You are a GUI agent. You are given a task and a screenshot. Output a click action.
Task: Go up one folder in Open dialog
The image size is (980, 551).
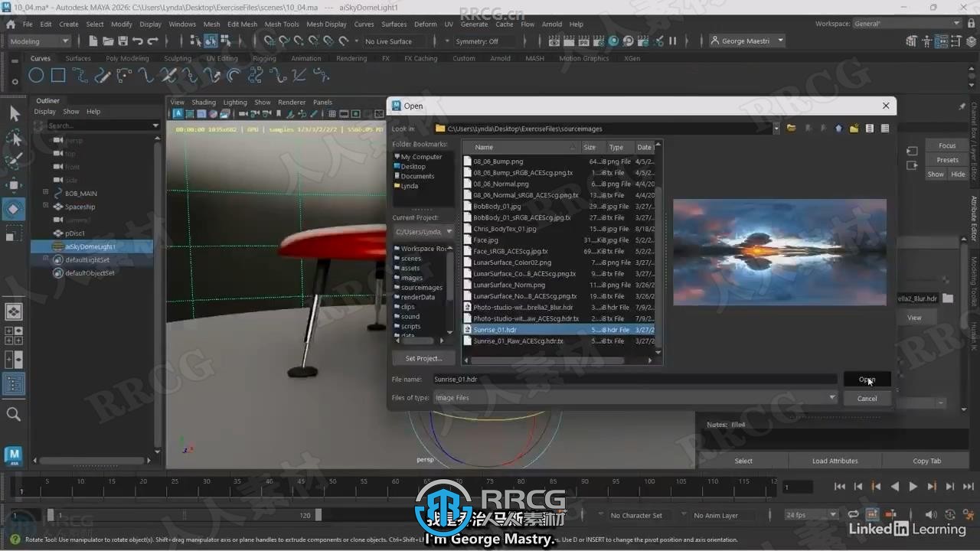coord(838,129)
